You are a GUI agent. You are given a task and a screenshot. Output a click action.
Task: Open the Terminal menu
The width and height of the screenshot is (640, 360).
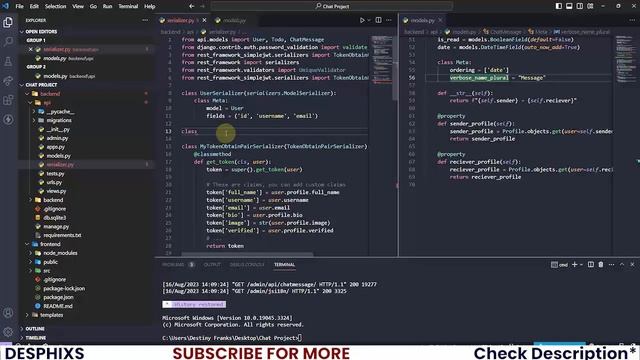[128, 6]
